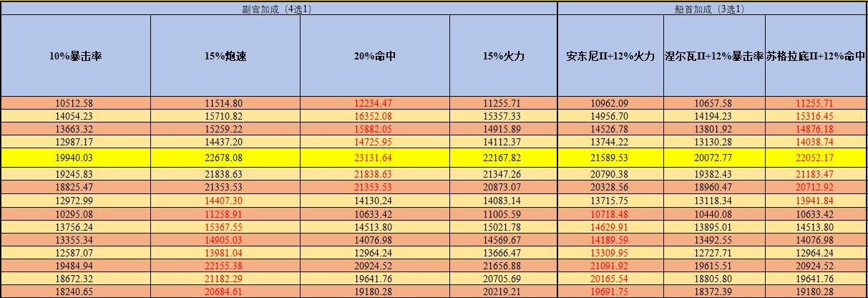
Task: Click the cell reading 10657.58
Action: coord(714,103)
